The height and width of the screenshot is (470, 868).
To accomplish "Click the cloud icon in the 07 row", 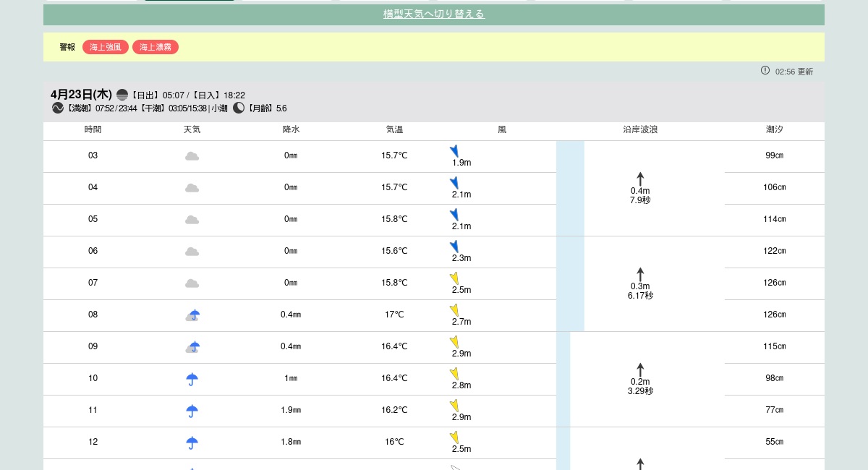I will tap(192, 283).
